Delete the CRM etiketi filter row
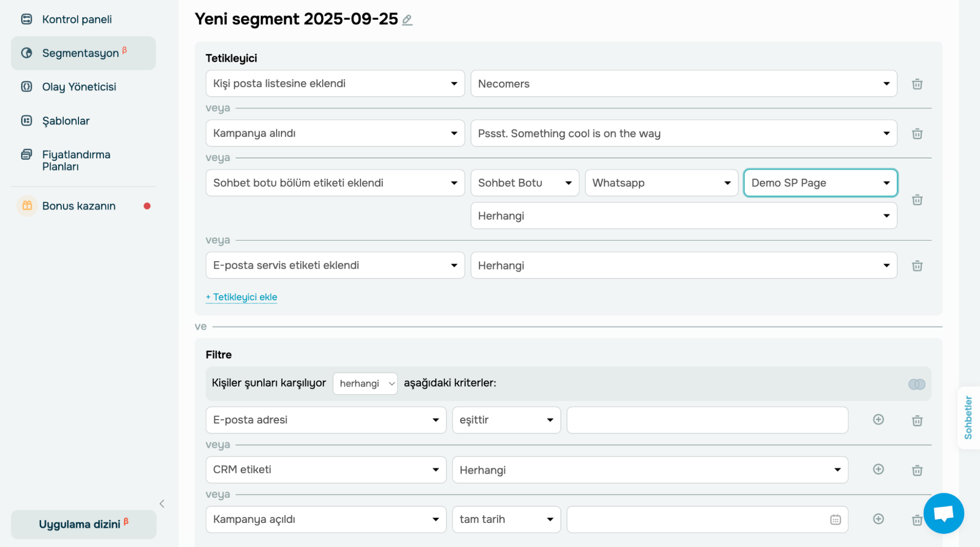Viewport: 980px width, 547px height. (917, 471)
